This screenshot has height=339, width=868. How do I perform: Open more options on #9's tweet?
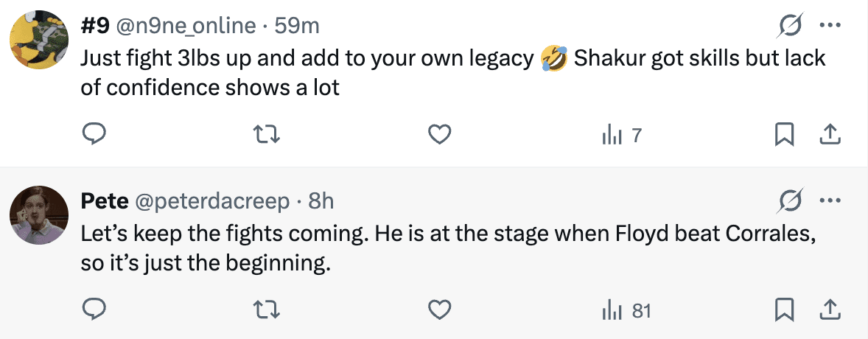[830, 26]
